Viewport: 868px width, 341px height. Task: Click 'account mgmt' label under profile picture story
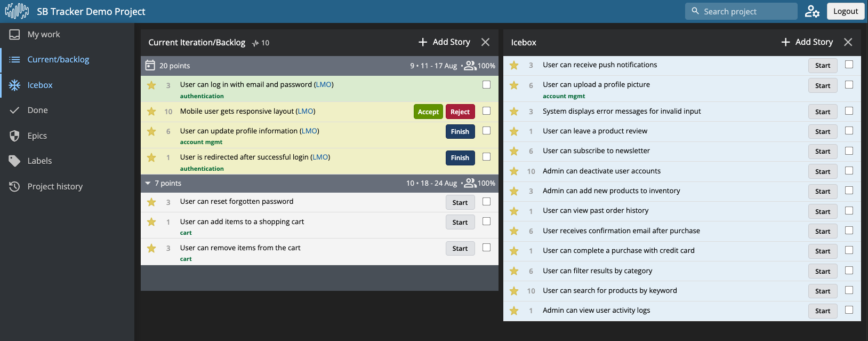point(564,96)
